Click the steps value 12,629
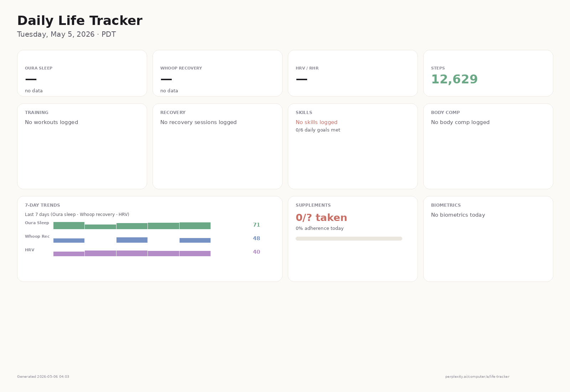The image size is (570, 392). (454, 79)
